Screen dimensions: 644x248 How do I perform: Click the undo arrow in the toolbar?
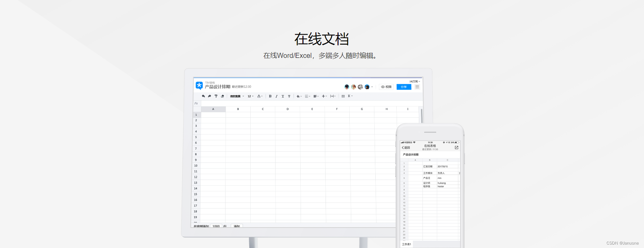[203, 96]
